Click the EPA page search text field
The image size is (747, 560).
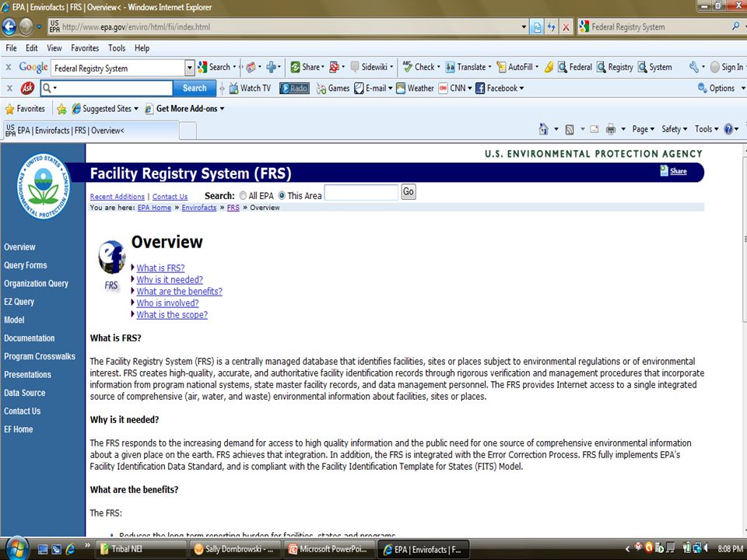tap(361, 192)
